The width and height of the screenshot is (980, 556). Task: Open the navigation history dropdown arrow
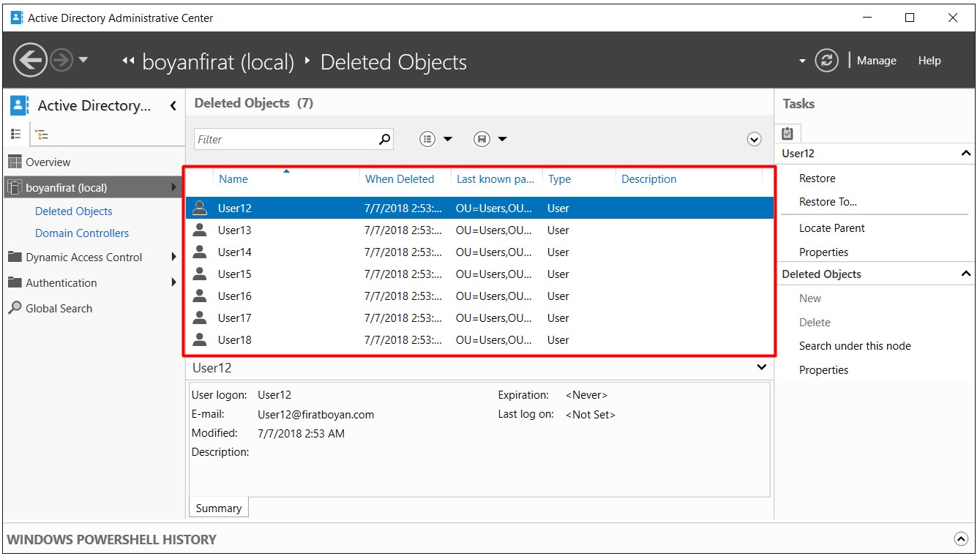[x=83, y=60]
